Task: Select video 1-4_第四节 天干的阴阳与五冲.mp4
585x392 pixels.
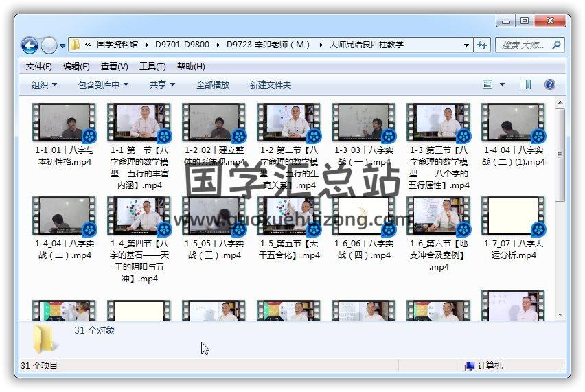Action: coord(139,240)
